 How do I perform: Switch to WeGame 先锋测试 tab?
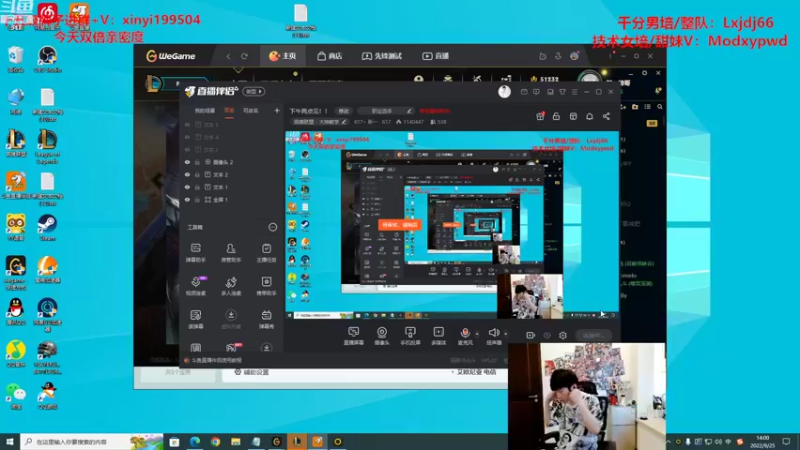click(382, 56)
